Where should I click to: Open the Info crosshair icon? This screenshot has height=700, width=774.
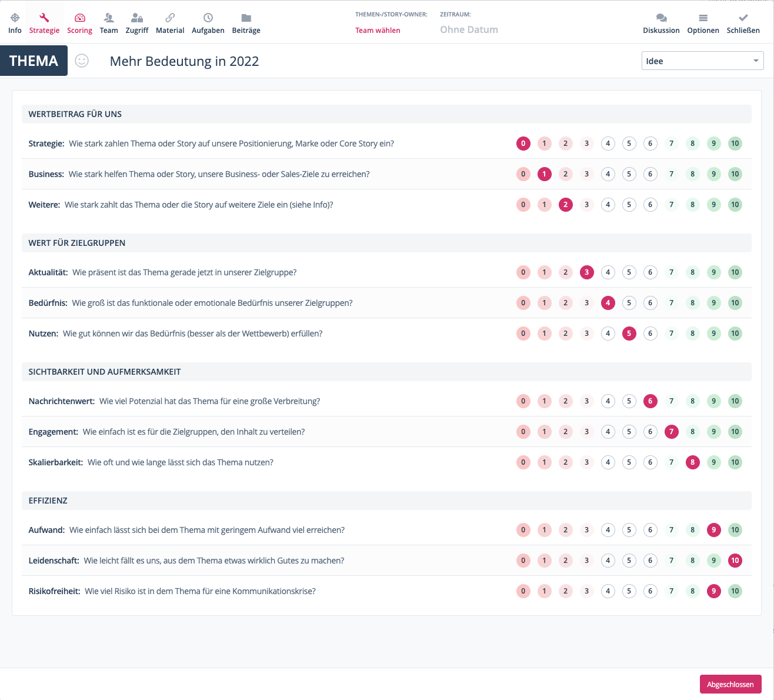15,18
